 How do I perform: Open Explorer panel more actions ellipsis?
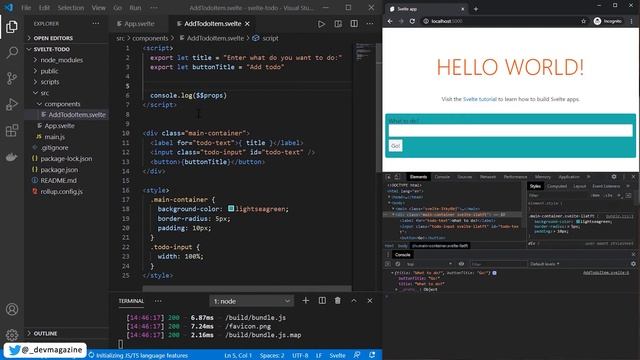[x=96, y=24]
